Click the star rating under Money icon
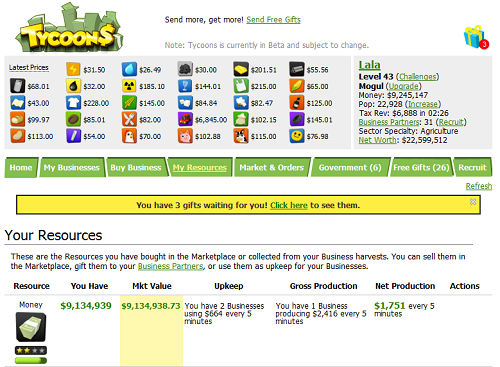Image resolution: width=500 pixels, height=367 pixels. click(31, 350)
